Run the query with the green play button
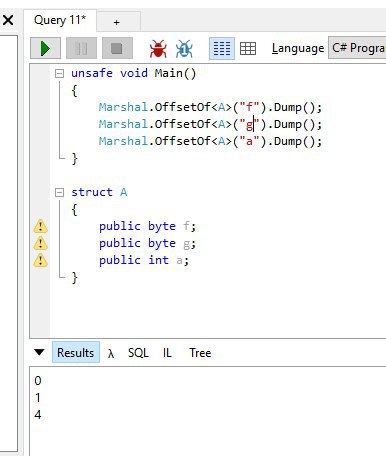Viewport: 386px width, 456px height. [45, 48]
